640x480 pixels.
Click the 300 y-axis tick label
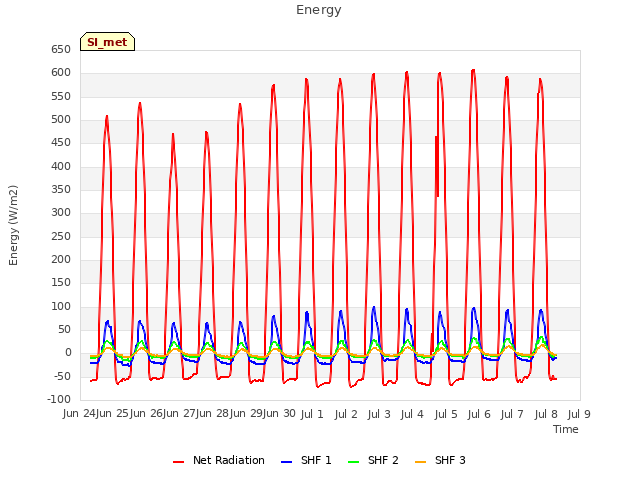61,213
